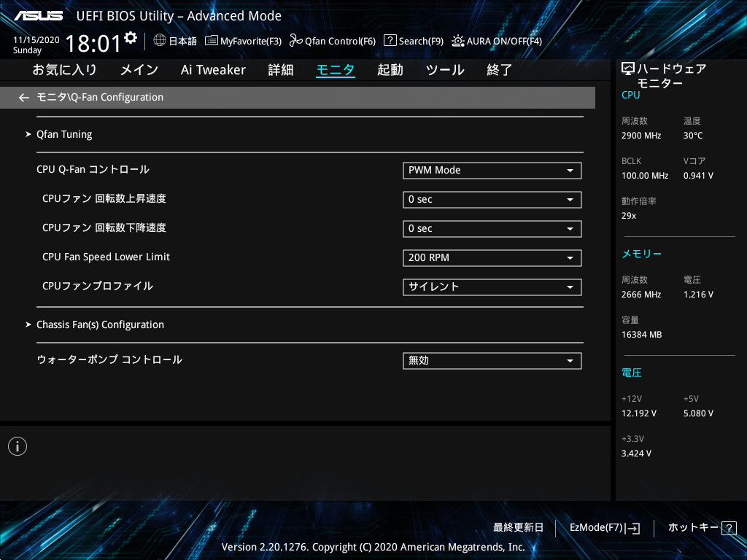Click the AURA light icon
747x560 pixels.
coord(458,41)
